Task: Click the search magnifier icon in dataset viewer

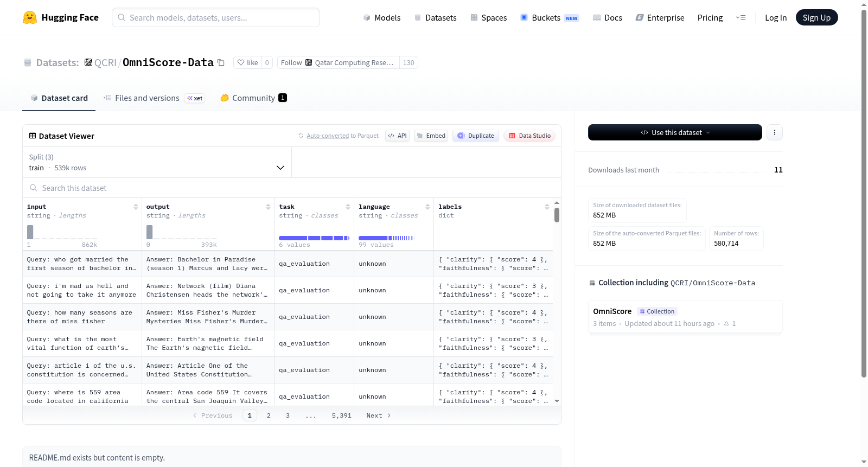Action: pos(33,188)
